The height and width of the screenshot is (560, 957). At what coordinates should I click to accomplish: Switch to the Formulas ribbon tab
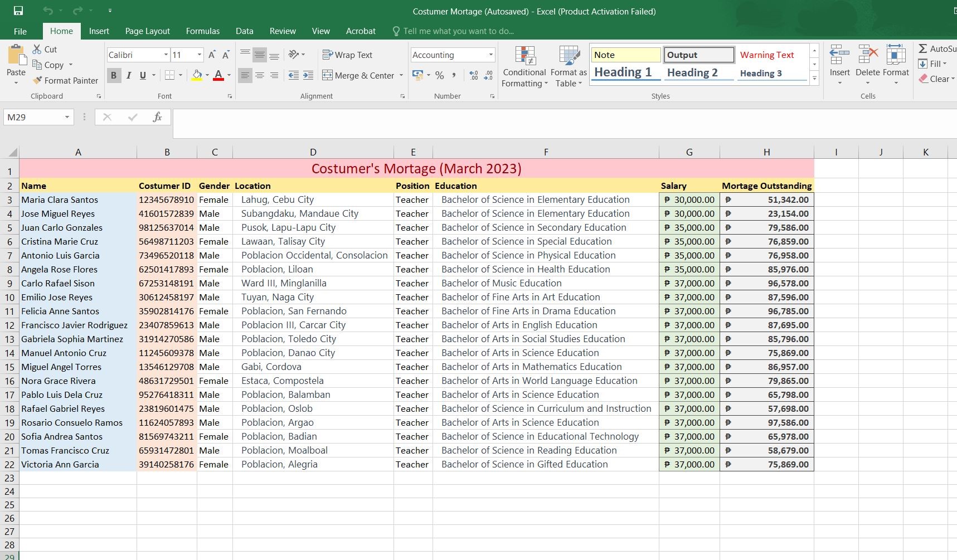point(202,31)
